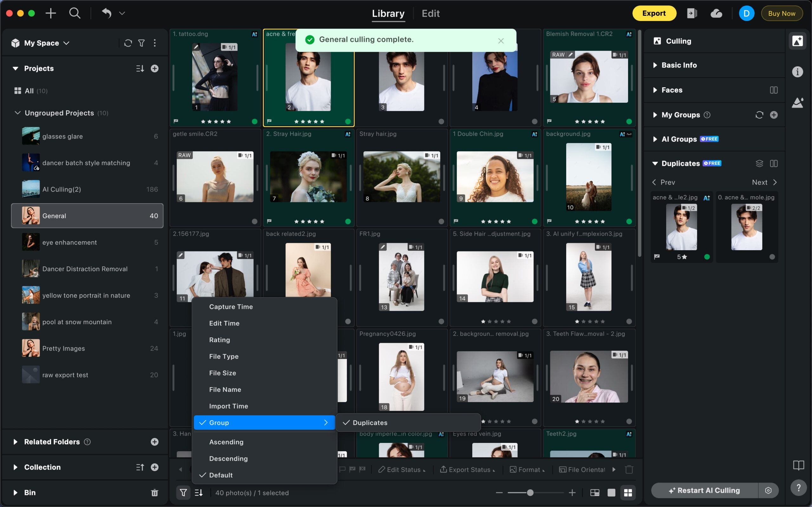Click the refresh icon beside My Space
812x507 pixels.
pos(128,43)
